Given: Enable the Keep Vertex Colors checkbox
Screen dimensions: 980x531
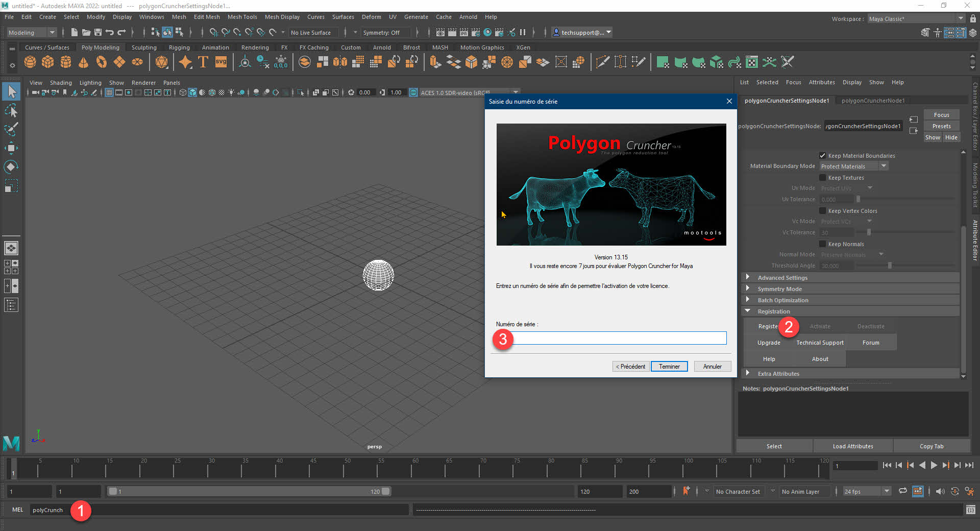Looking at the screenshot, I should tap(822, 210).
